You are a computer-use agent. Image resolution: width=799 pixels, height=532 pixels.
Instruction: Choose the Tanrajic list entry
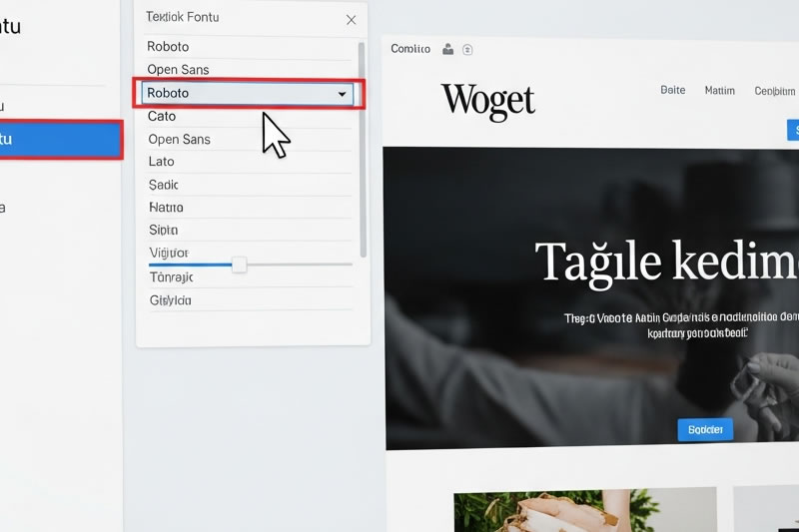(171, 277)
